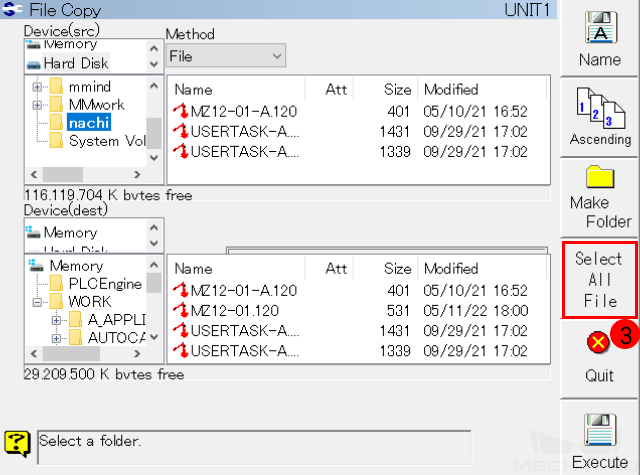Image resolution: width=640 pixels, height=475 pixels.
Task: Expand the A_APPLI folder node
Action: point(56,320)
